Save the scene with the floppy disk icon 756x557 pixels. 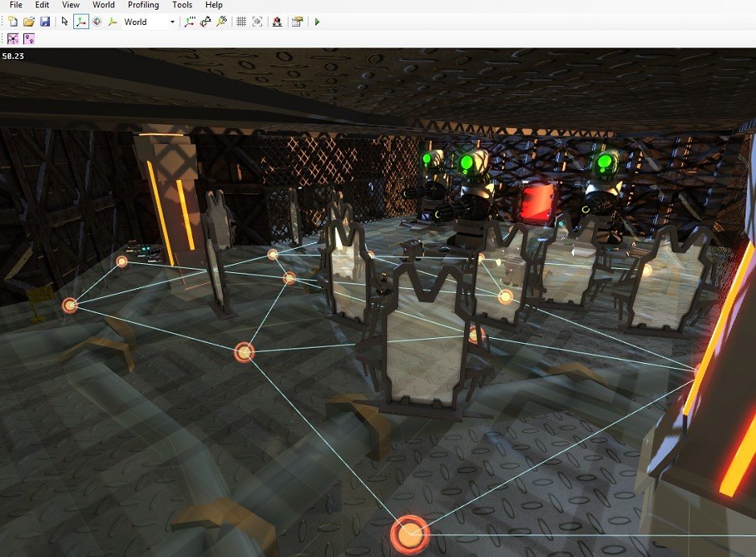click(44, 22)
